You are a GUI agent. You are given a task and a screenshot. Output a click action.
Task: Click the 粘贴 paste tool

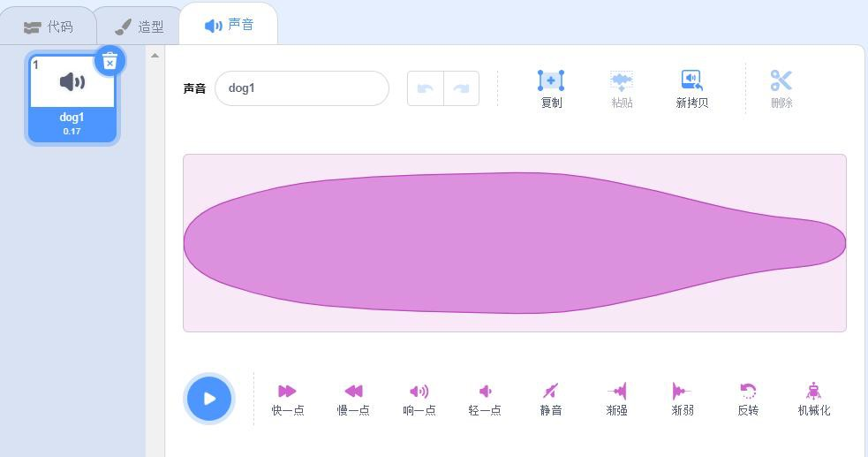[x=622, y=88]
